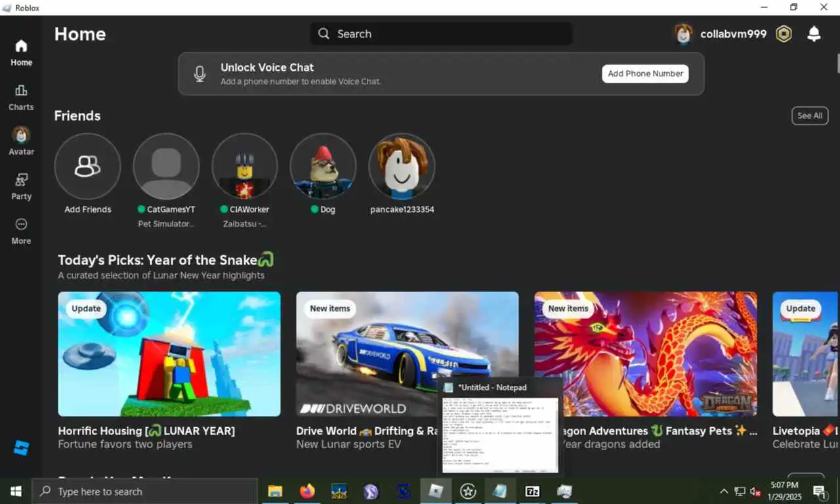Open the Windows Action Center notifications icon

[x=819, y=492]
